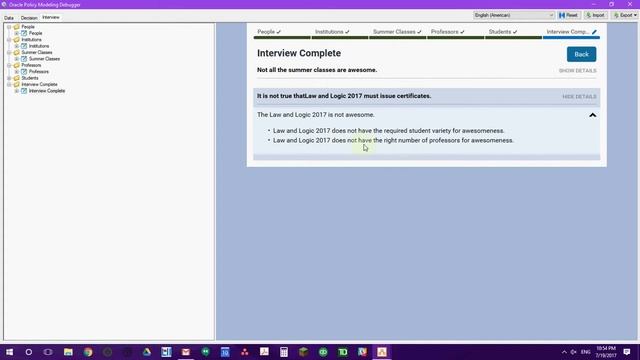Show hidden icons in system tray
Viewport: 640px width, 360px height.
(x=564, y=352)
